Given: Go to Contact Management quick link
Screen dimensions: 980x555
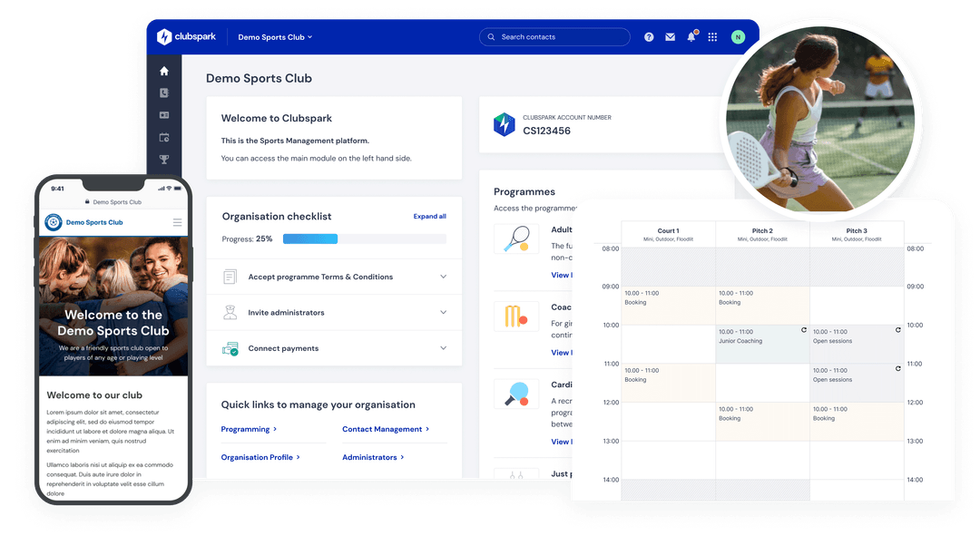Looking at the screenshot, I should (x=385, y=429).
